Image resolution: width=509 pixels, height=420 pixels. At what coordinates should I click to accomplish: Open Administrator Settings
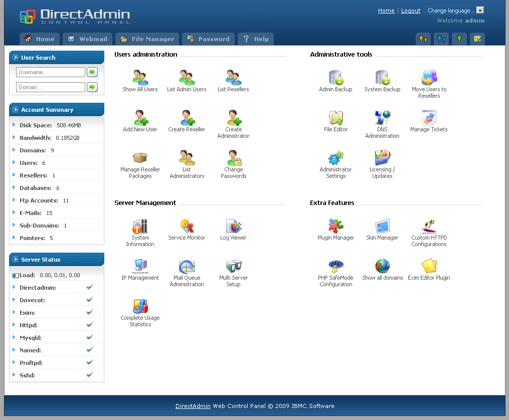click(x=335, y=164)
